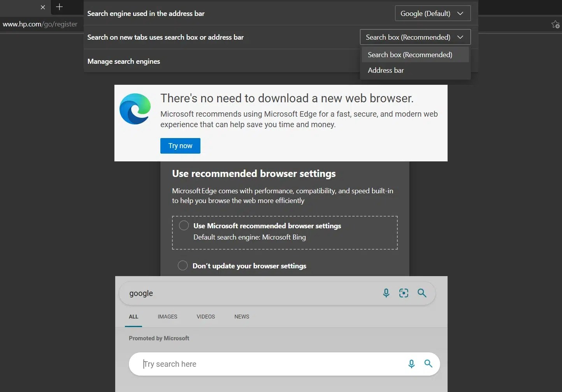
Task: Click the add to favorites star icon
Action: point(555,24)
